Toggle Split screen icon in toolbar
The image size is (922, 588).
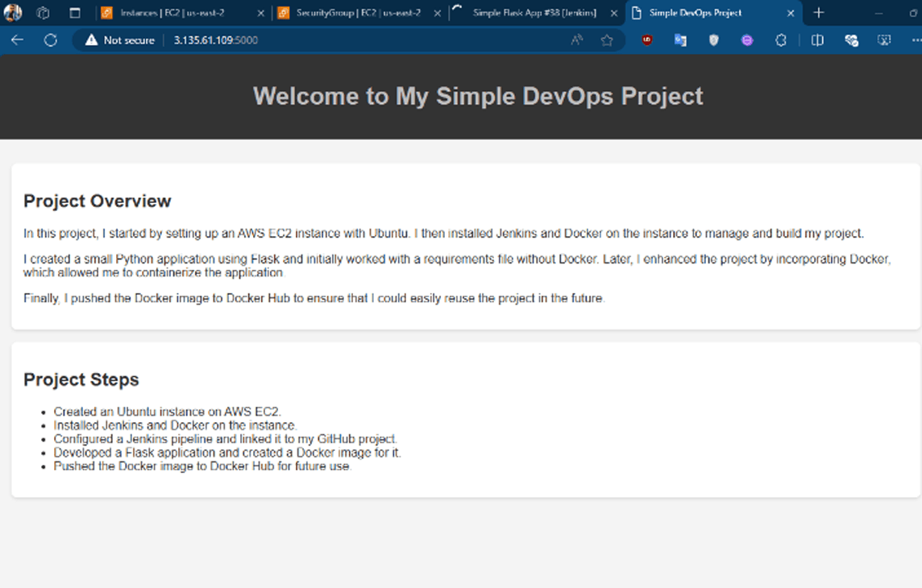[x=817, y=40]
